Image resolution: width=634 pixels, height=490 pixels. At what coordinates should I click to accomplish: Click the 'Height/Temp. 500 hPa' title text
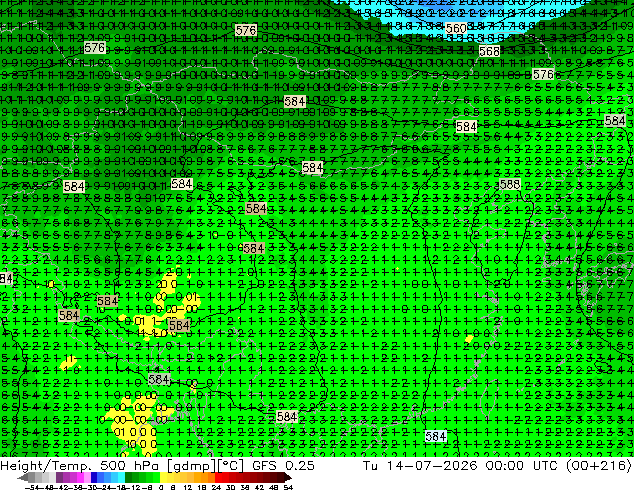(81, 465)
